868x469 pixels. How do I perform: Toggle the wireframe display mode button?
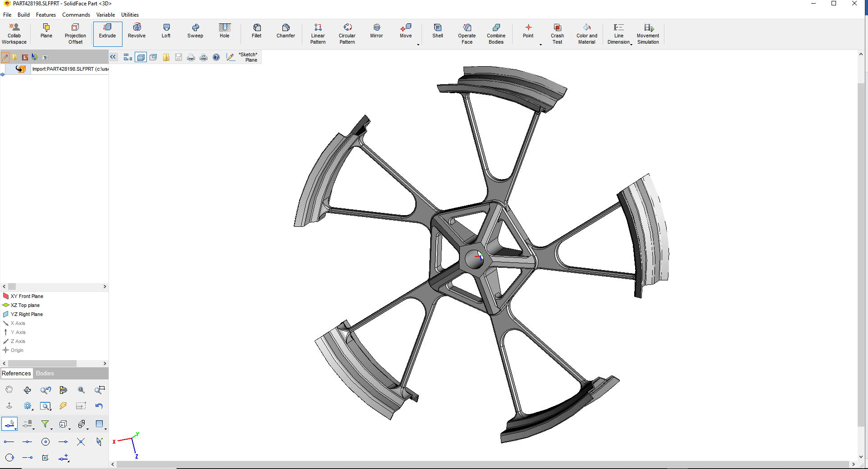153,57
